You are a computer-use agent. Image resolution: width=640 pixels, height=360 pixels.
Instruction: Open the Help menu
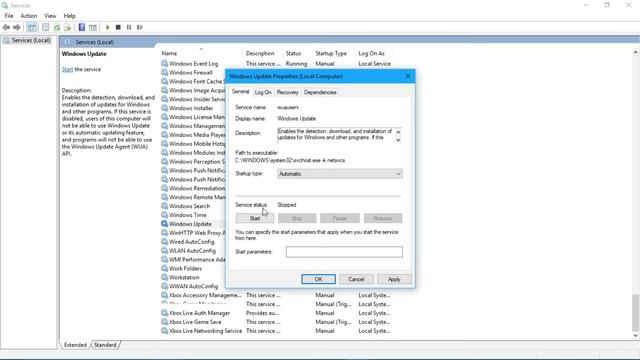69,16
